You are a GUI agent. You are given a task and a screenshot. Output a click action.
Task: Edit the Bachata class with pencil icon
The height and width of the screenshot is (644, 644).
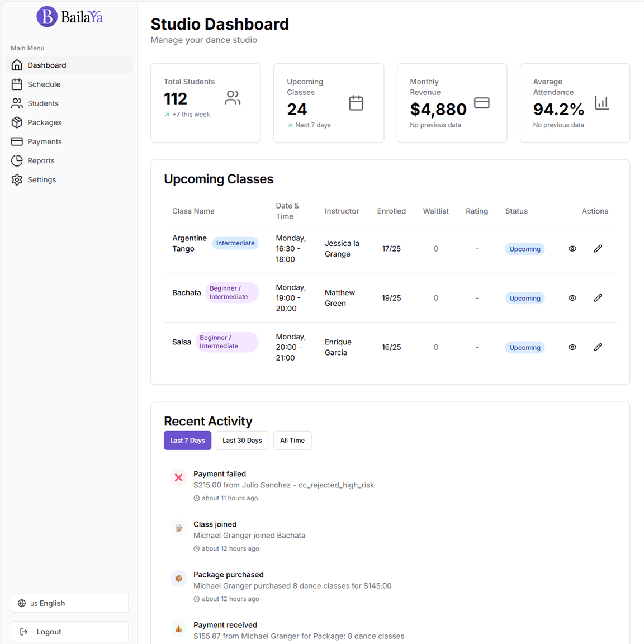point(598,298)
